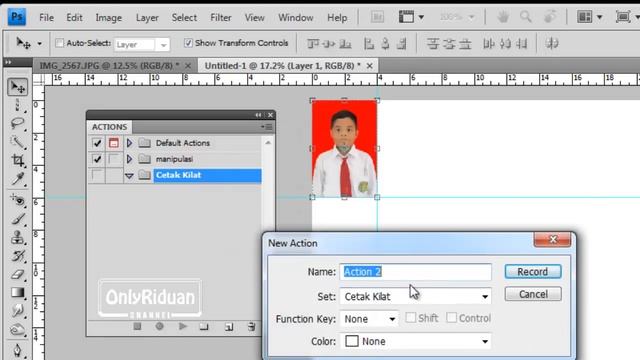The width and height of the screenshot is (640, 360).
Task: Create new action in Actions panel
Action: 229,327
